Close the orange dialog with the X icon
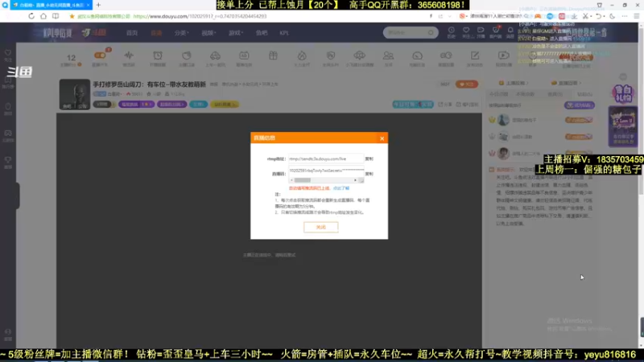The width and height of the screenshot is (644, 362). [x=382, y=138]
